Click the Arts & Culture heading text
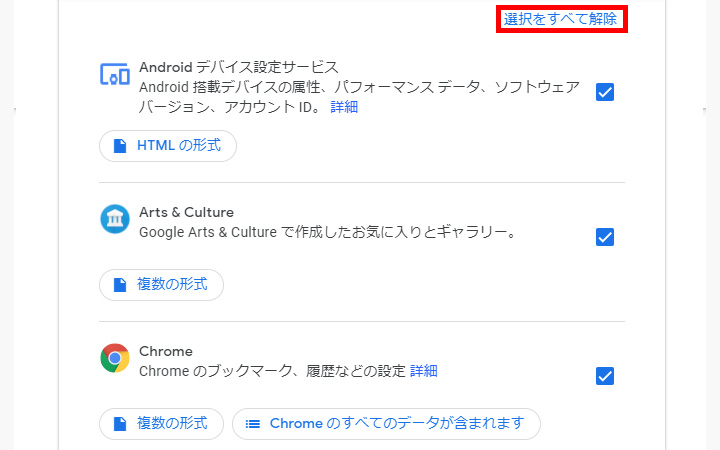 coord(186,212)
